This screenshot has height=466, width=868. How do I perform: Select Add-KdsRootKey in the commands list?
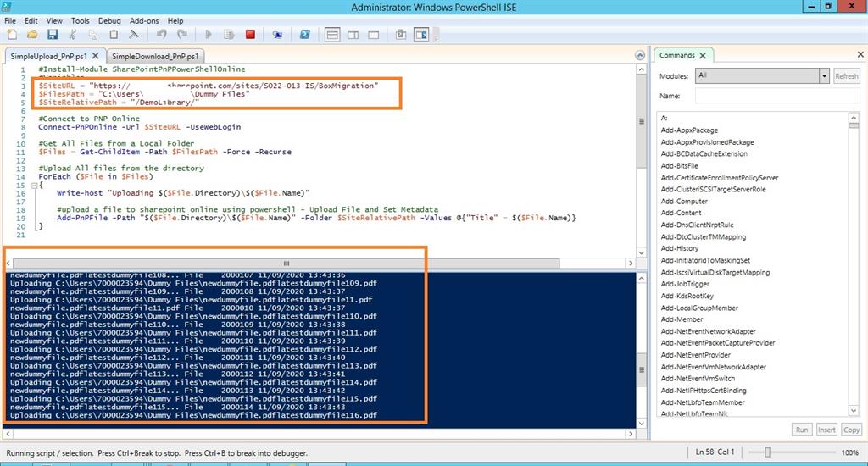pos(687,296)
